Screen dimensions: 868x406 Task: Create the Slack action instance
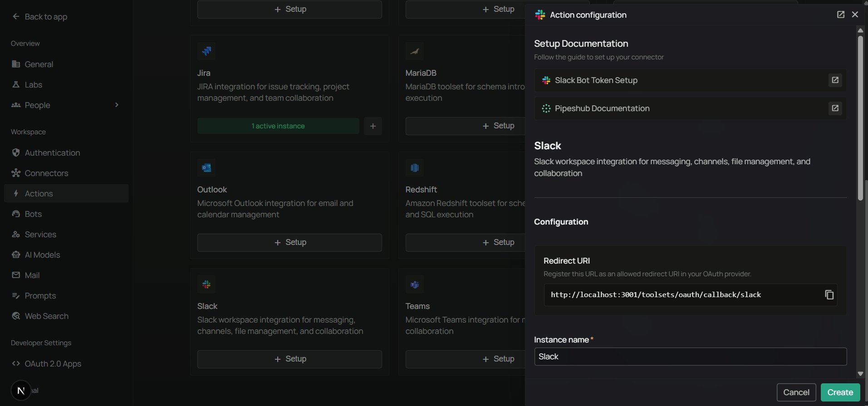(840, 392)
